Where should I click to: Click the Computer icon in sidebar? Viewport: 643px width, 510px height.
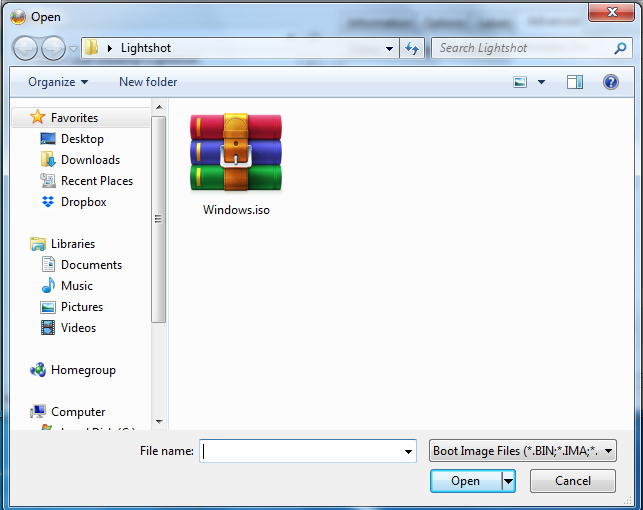38,411
